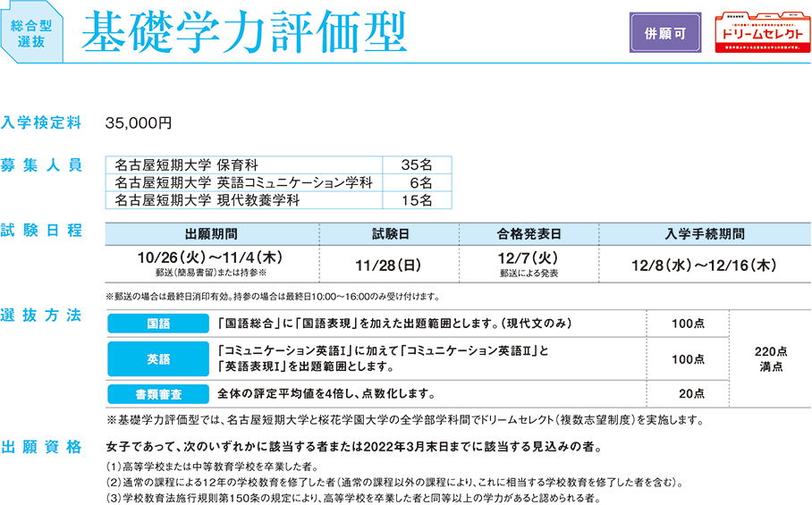The height and width of the screenshot is (505, 812).
Task: Click the 総合型選抜 badge icon
Action: pos(31,32)
